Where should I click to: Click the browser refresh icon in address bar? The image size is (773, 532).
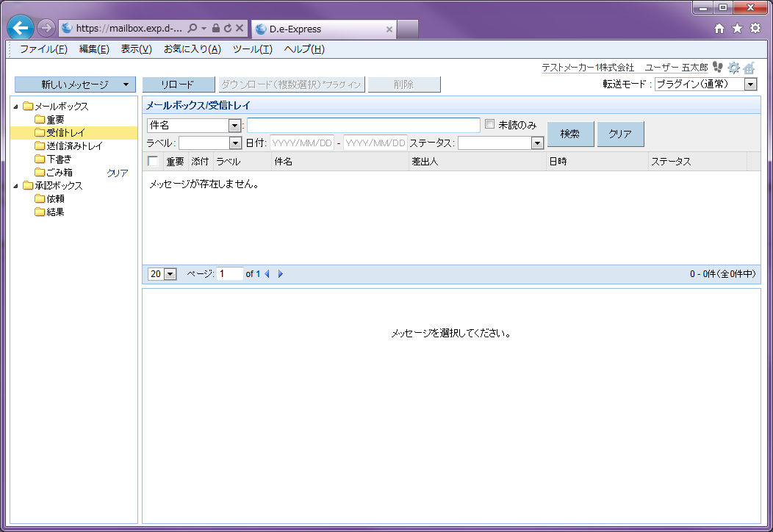tap(228, 29)
